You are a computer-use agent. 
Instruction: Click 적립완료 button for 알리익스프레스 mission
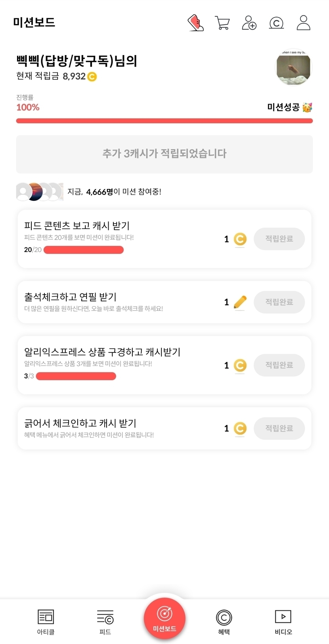tap(279, 365)
